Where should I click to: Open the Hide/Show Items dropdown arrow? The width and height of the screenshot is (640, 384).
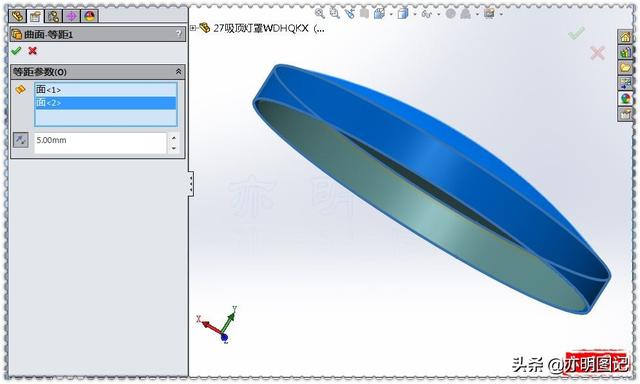click(x=438, y=14)
